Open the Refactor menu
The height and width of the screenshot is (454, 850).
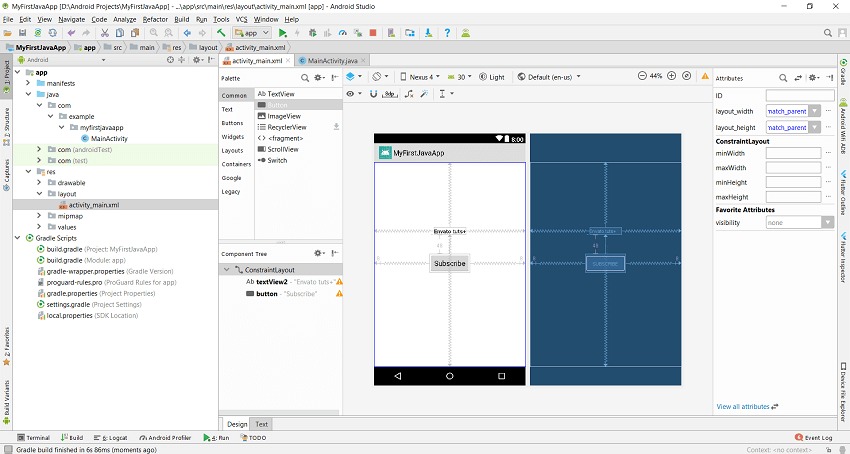coord(155,19)
